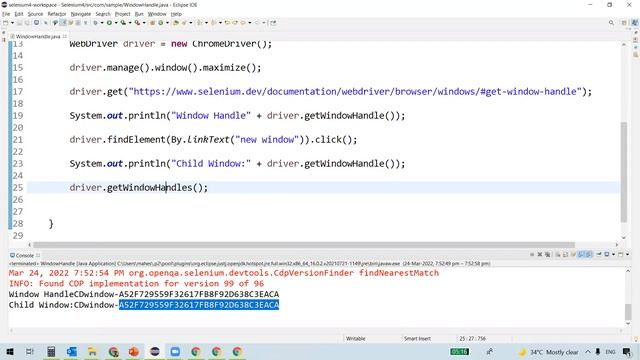Click Remove All Terminated Launches icon

coord(548,254)
